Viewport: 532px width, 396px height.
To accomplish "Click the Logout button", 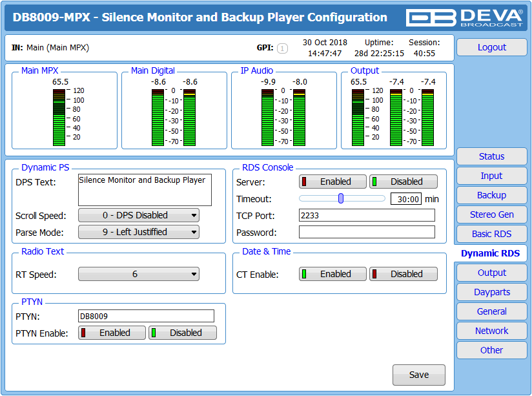I will (491, 47).
